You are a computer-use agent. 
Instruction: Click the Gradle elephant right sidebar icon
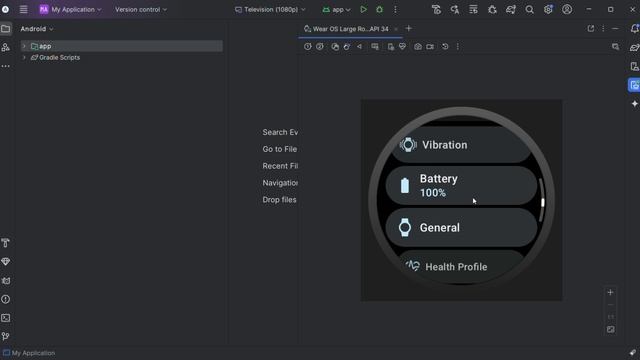pos(634,47)
